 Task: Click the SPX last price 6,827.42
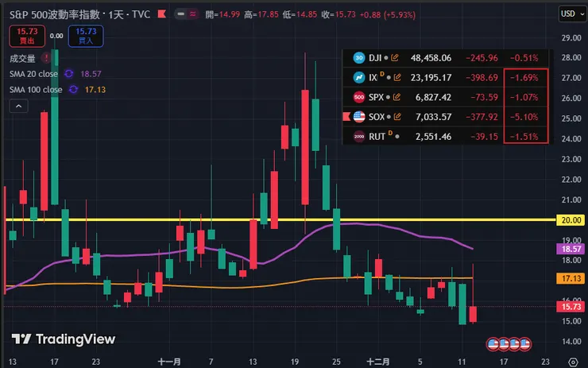pyautogui.click(x=433, y=97)
